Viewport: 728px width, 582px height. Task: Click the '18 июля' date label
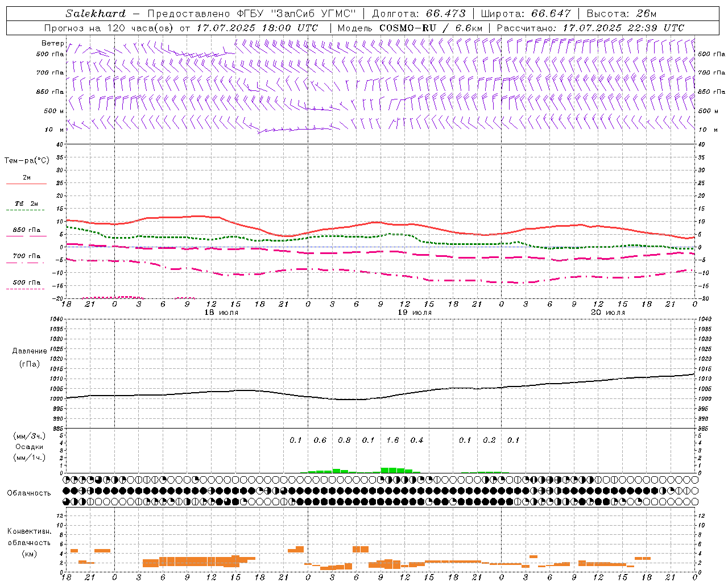tap(221, 313)
